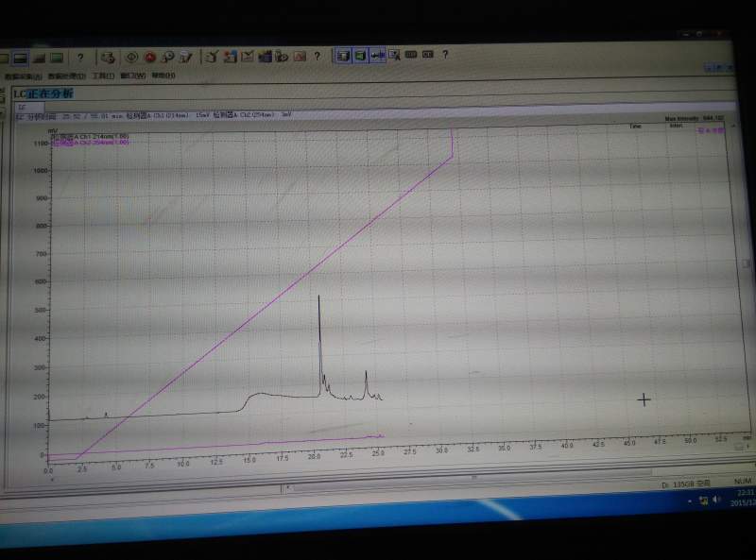Click the black channel legend label at chart top
The width and height of the screenshot is (756, 560).
pyautogui.click(x=90, y=137)
